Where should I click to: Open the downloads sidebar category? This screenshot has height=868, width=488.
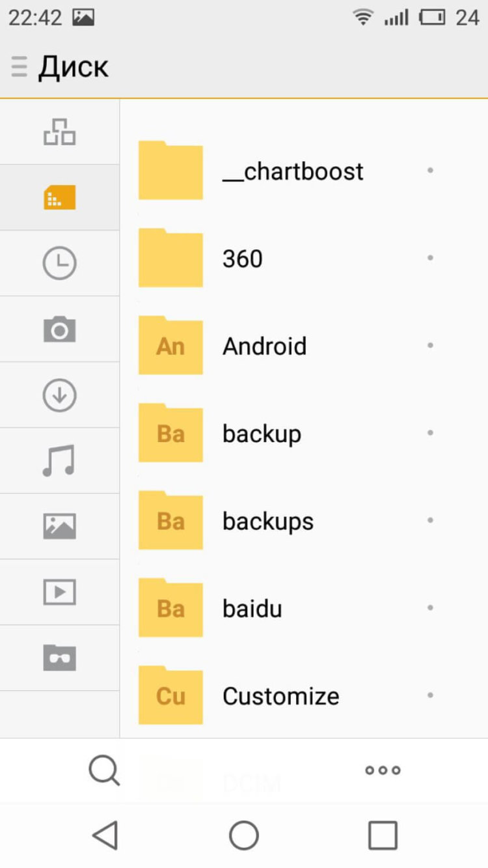click(x=59, y=395)
